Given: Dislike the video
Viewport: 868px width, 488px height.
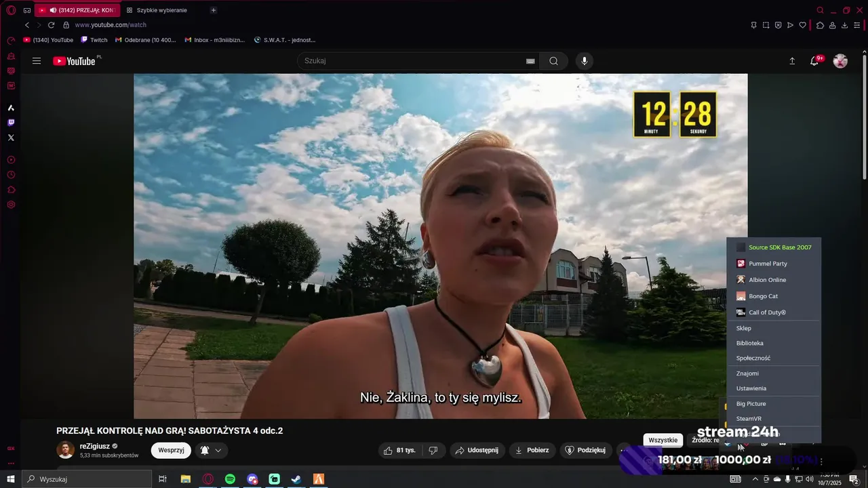Looking at the screenshot, I should point(433,450).
